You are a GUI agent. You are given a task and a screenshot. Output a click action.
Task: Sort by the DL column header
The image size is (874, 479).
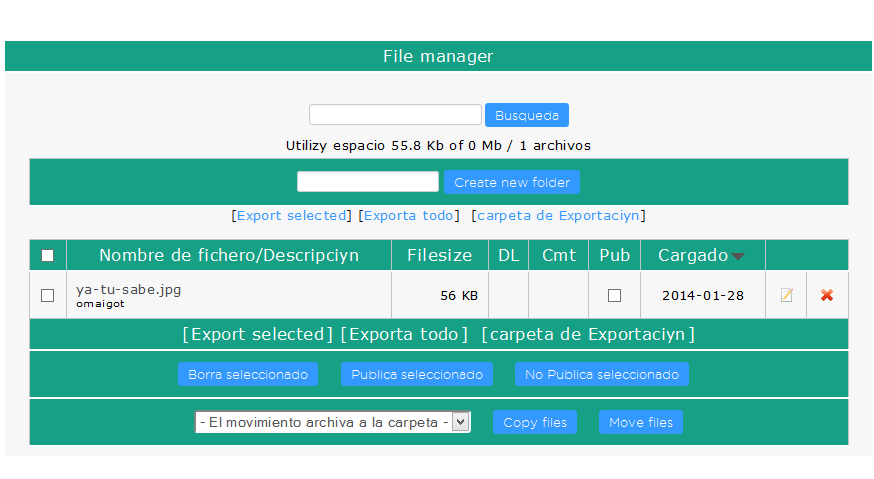tap(508, 255)
